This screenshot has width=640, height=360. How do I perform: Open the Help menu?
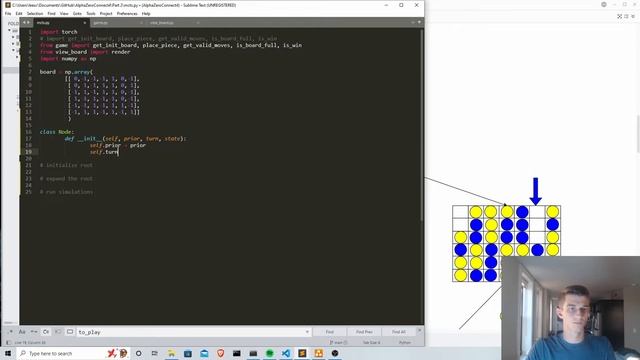[x=146, y=13]
